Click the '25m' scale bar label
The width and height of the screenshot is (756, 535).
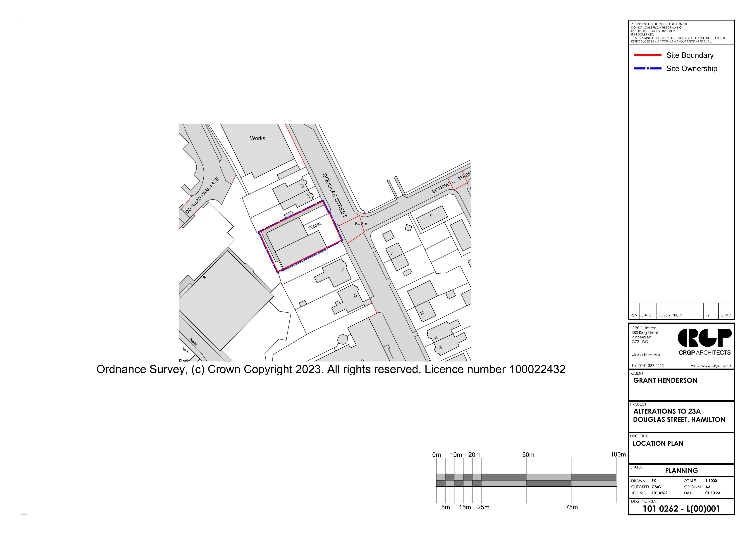click(483, 507)
